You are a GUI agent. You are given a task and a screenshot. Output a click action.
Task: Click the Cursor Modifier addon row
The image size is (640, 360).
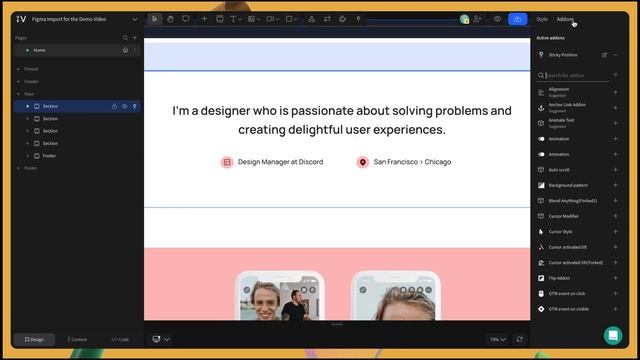click(x=578, y=216)
